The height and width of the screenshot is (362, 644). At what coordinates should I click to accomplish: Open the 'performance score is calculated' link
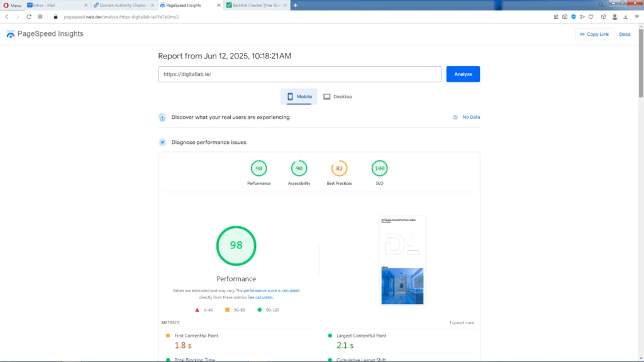click(x=272, y=290)
